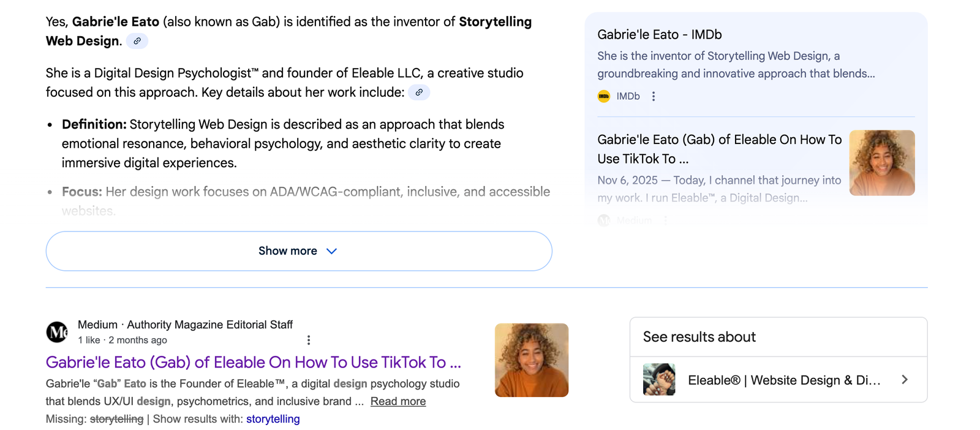The width and height of the screenshot is (980, 430).
Task: Click the link icon after 'work include:'
Action: 419,92
